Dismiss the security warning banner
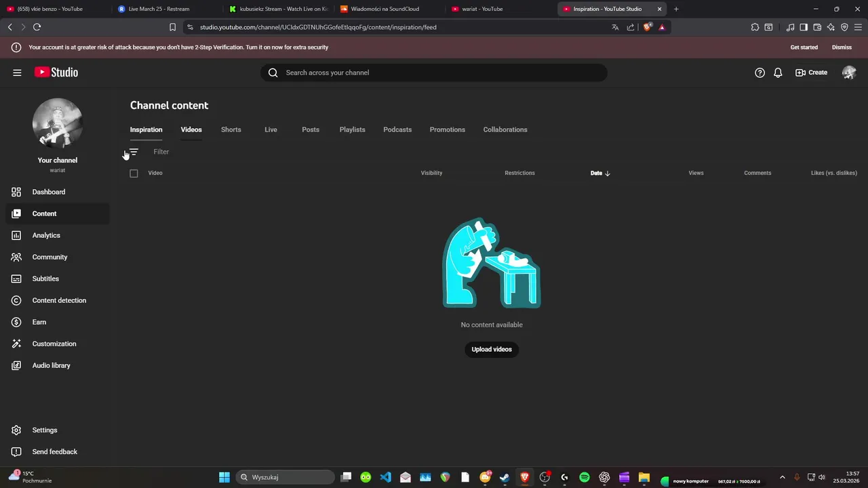The width and height of the screenshot is (868, 488). 842,47
